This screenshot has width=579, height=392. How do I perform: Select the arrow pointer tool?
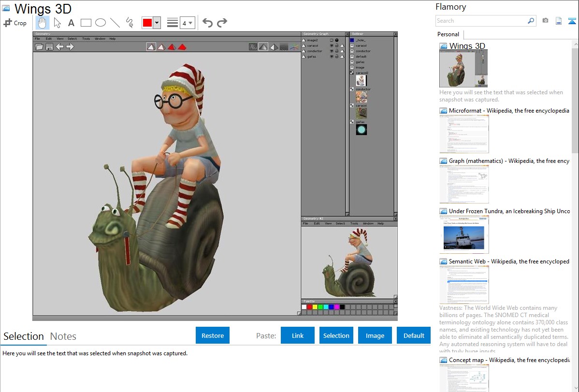(57, 23)
